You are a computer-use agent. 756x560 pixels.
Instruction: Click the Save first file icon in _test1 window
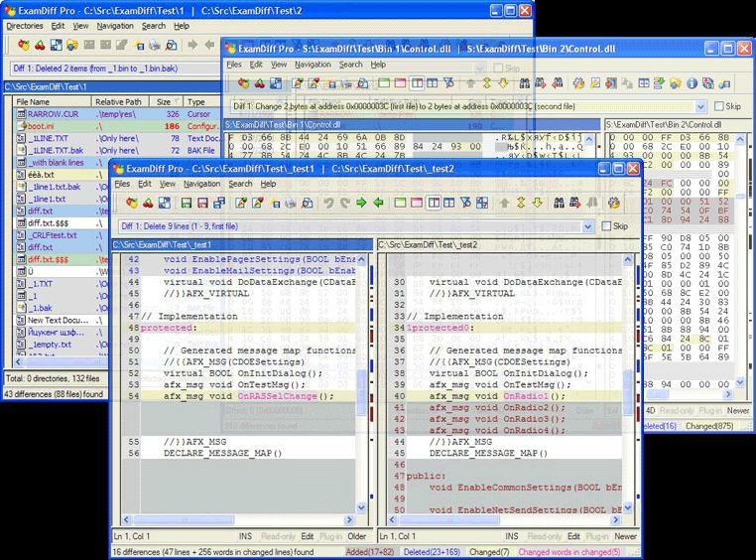(x=187, y=204)
